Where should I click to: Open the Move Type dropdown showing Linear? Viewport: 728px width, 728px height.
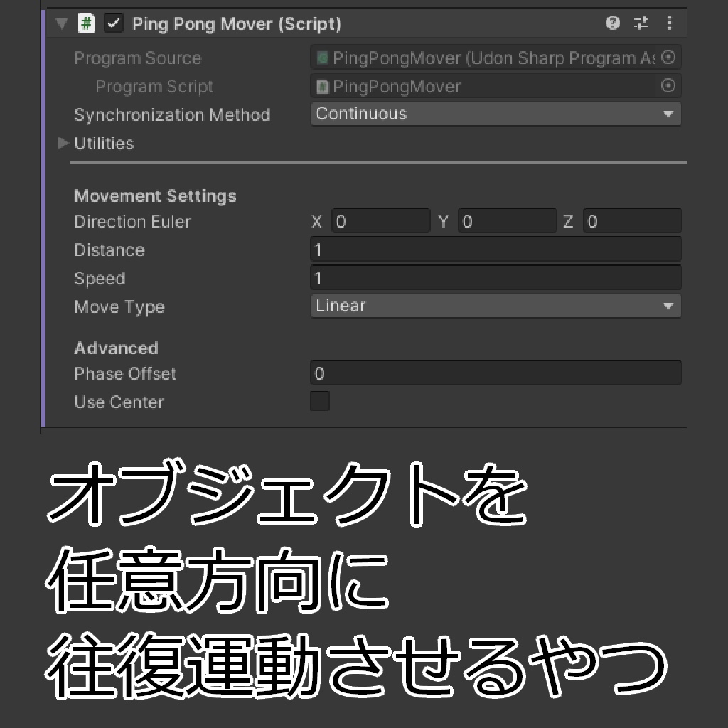coord(496,306)
